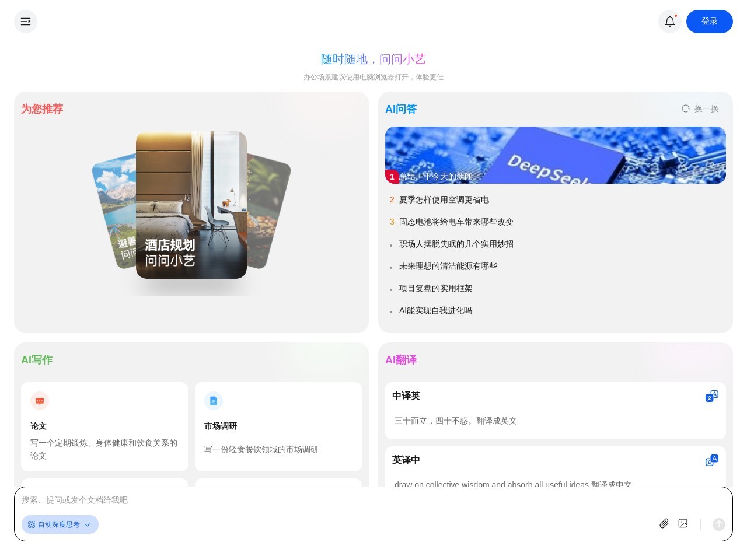Expand the 自动深度思考 chevron
This screenshot has height=560, width=747.
pos(87,524)
